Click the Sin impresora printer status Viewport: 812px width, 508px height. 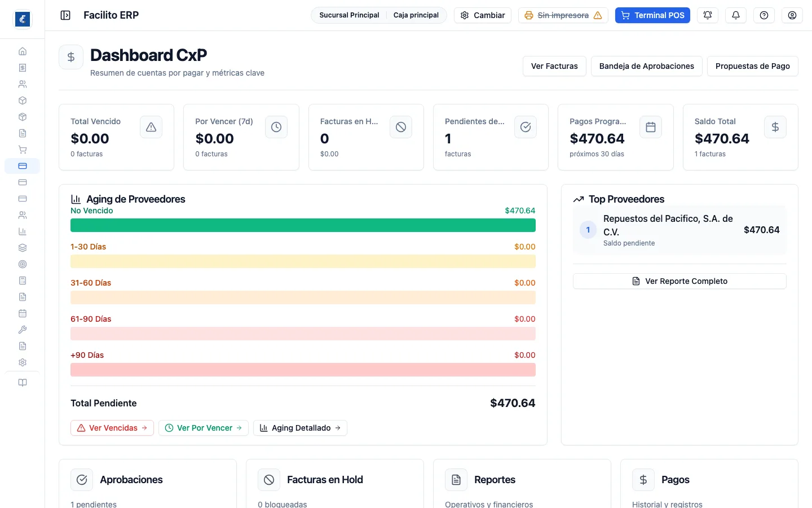point(563,15)
